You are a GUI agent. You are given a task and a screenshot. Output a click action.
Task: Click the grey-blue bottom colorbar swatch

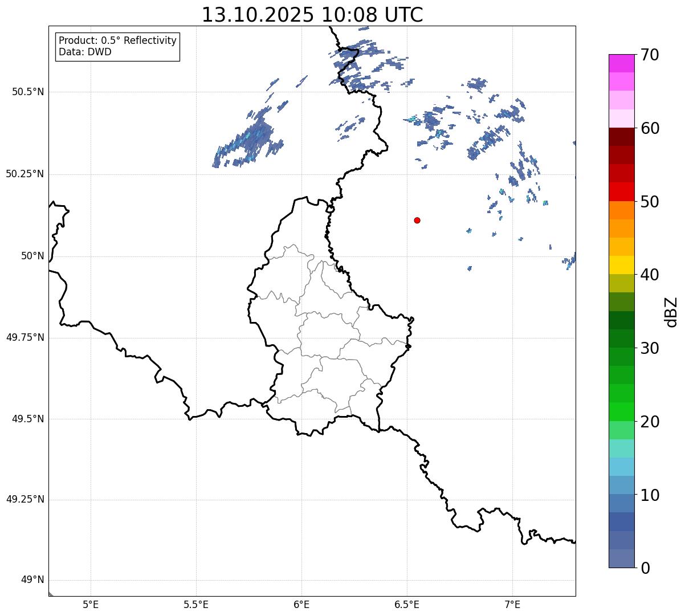[622, 558]
